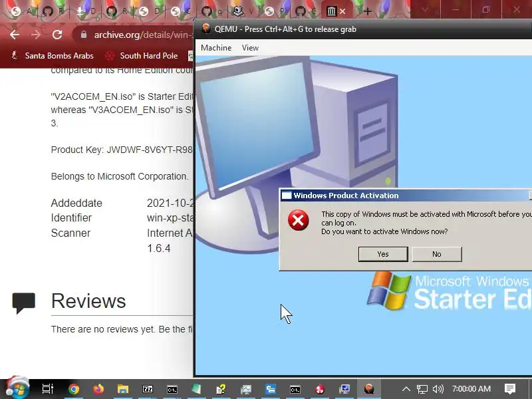
Task: Switch to QEMU in the taskbar
Action: pyautogui.click(x=369, y=389)
